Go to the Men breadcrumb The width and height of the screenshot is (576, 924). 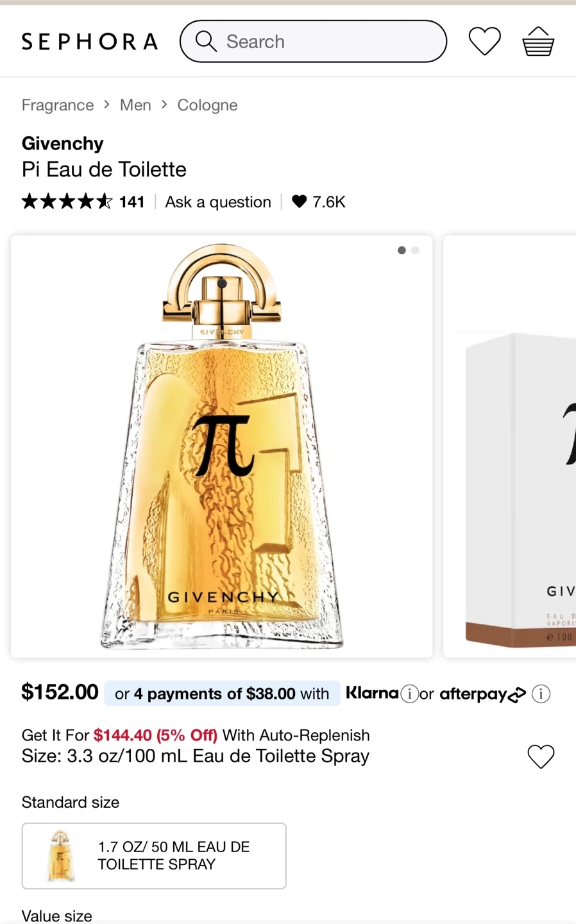point(135,105)
